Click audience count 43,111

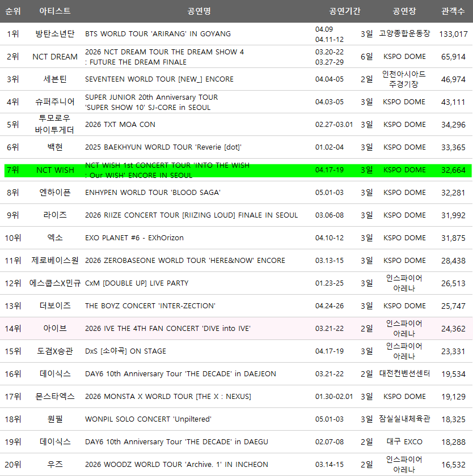tap(453, 102)
